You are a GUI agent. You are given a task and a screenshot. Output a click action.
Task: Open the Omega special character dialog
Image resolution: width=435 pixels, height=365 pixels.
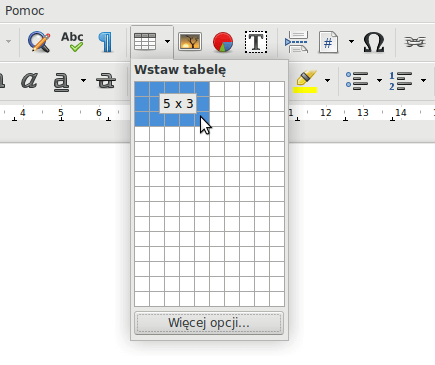pos(374,42)
